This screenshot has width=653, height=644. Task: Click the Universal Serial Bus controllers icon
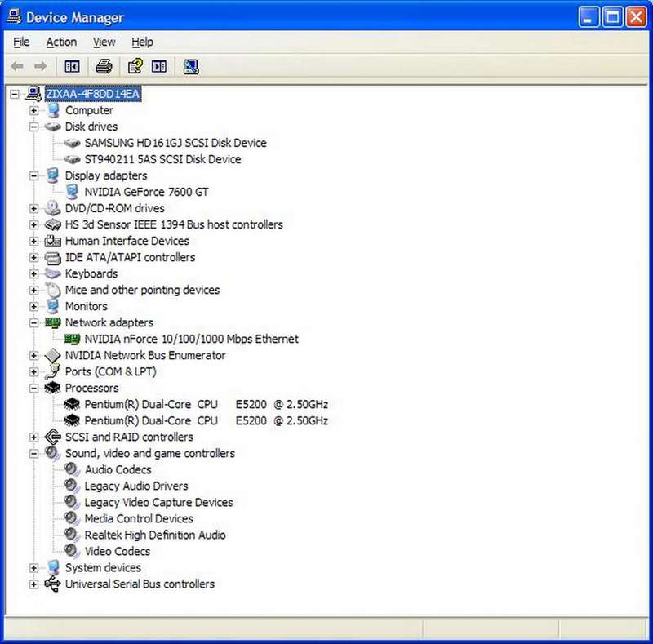pos(52,584)
